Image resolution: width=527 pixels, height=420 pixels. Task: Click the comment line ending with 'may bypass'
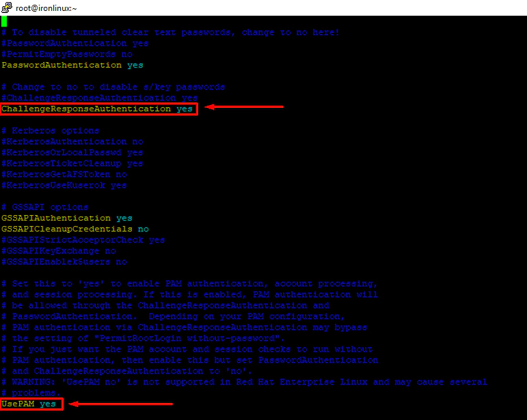[x=184, y=327]
